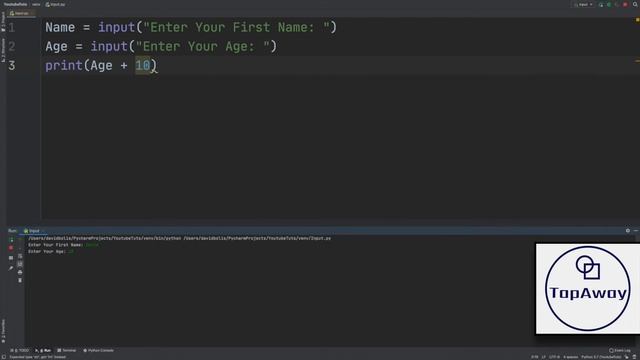This screenshot has height=360, width=640.
Task: Click the LF line separator status entry
Action: (543, 357)
